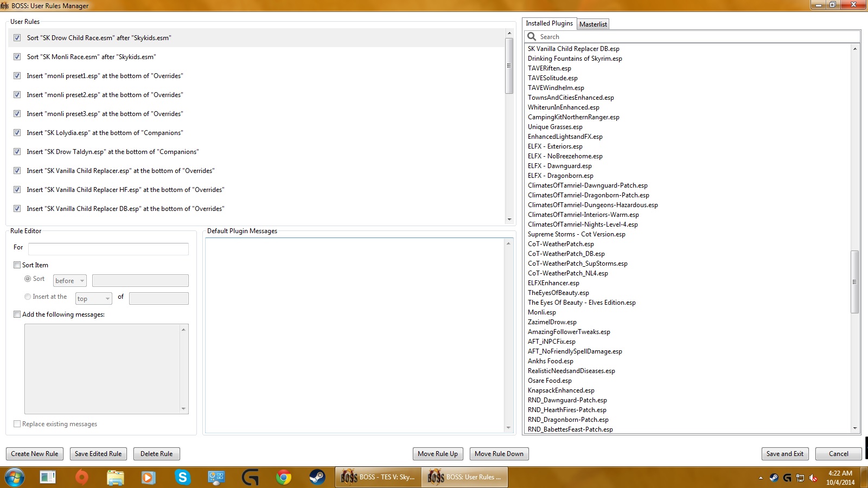This screenshot has height=488, width=868.
Task: Open the before/after sort dropdown
Action: 70,280
